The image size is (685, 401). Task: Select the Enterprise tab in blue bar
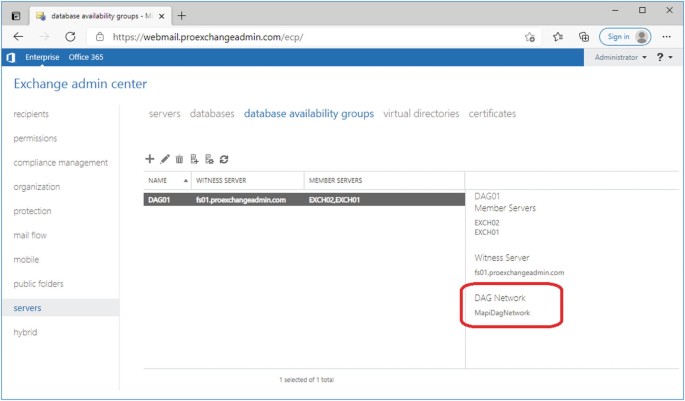42,57
